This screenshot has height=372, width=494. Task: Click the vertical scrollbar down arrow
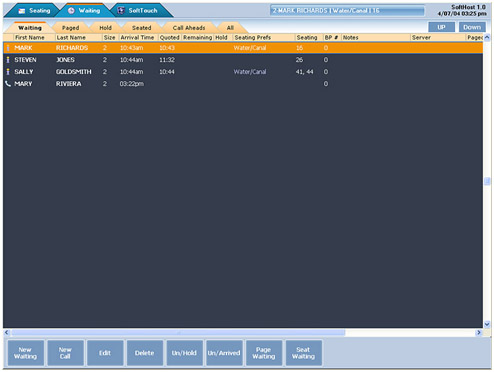(487, 324)
